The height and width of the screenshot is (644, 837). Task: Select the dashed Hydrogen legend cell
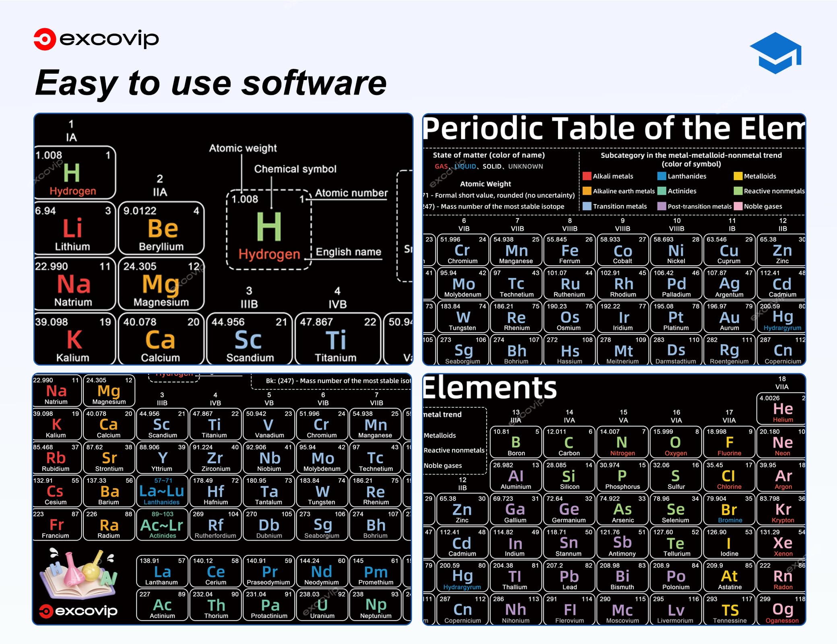pos(269,229)
